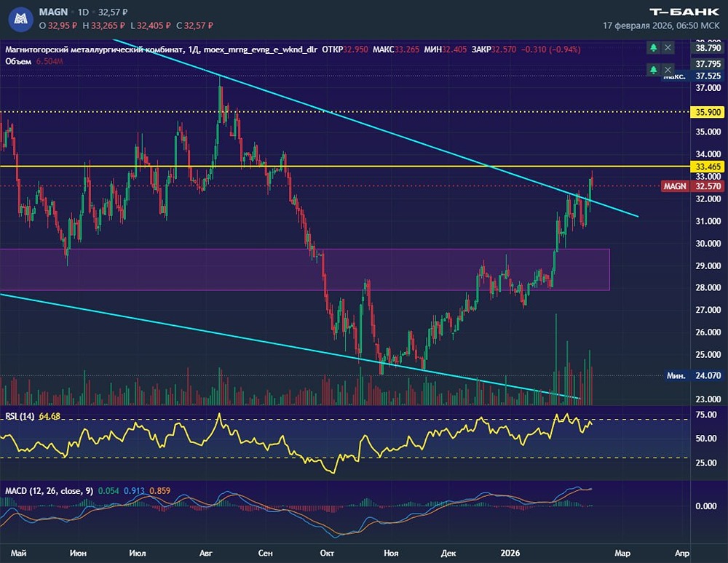Remove the alert at level 38.790
This screenshot has height=563, width=728.
[x=668, y=47]
